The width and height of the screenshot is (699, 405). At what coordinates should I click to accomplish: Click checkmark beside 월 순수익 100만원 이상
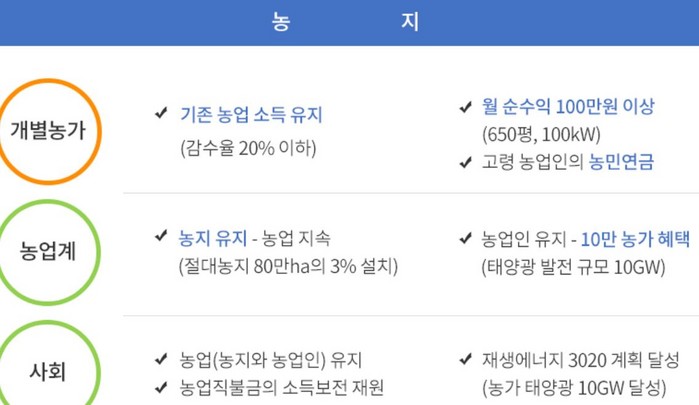coord(465,107)
